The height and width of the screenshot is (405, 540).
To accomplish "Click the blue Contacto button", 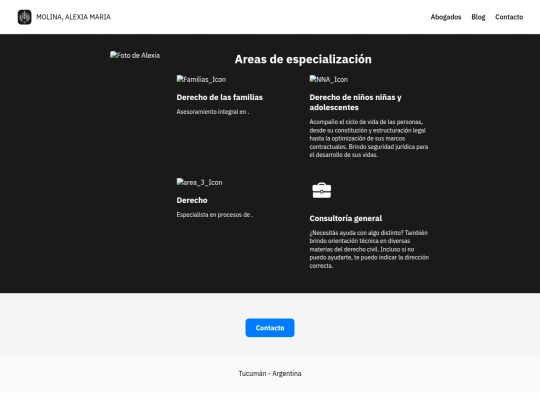I will (270, 328).
